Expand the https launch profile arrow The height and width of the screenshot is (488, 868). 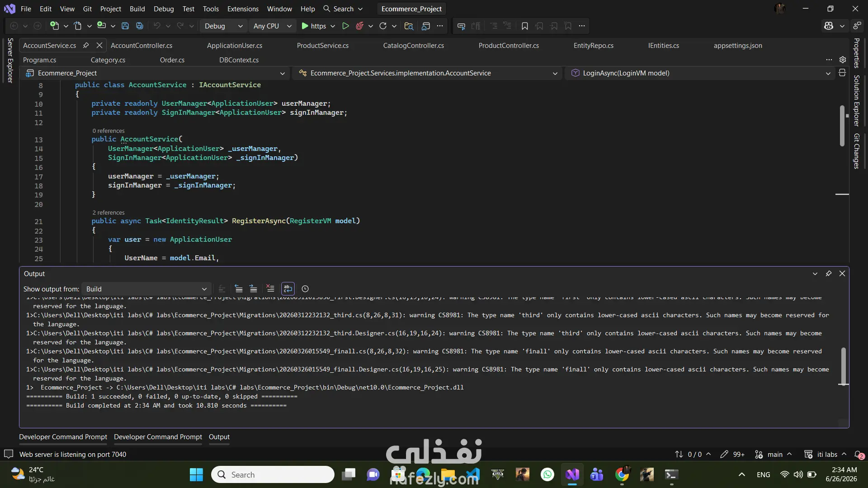point(333,26)
